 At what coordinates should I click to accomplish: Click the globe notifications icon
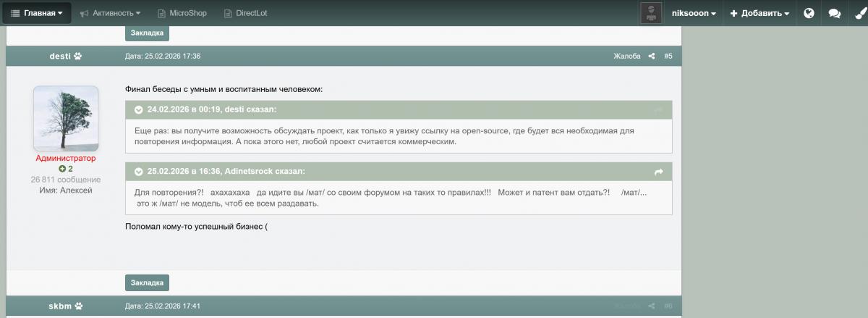tap(809, 13)
